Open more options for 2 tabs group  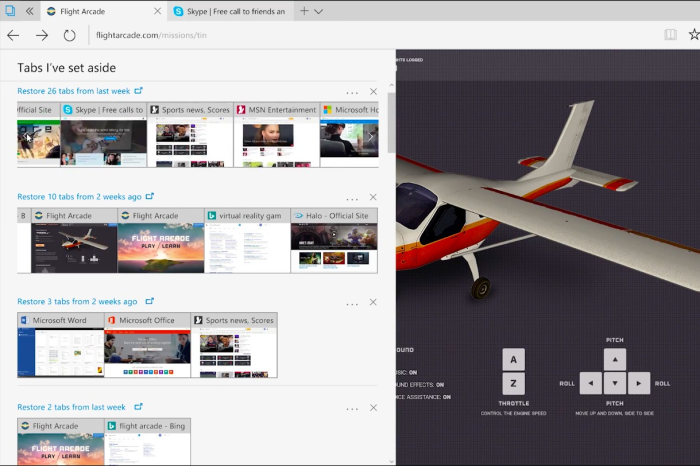coord(352,409)
